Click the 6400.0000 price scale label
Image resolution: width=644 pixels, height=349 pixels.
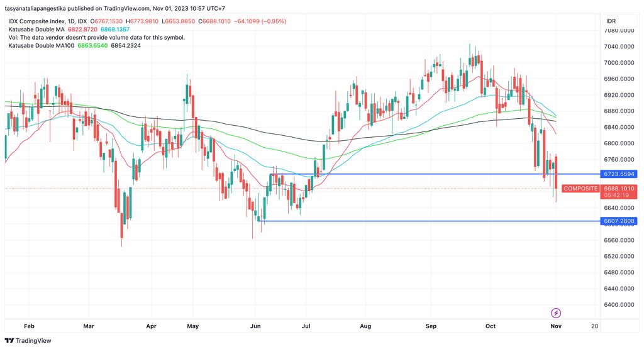click(619, 304)
